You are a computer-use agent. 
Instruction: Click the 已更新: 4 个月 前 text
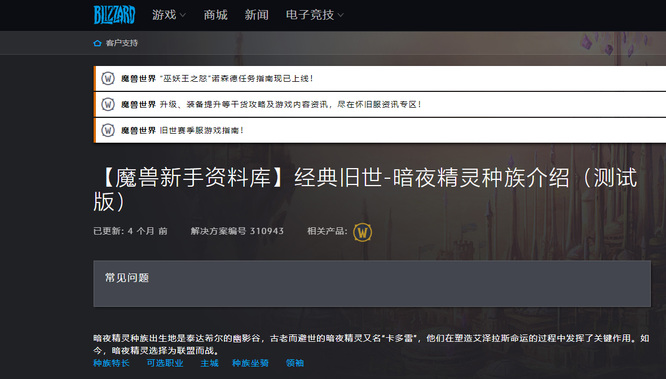130,231
